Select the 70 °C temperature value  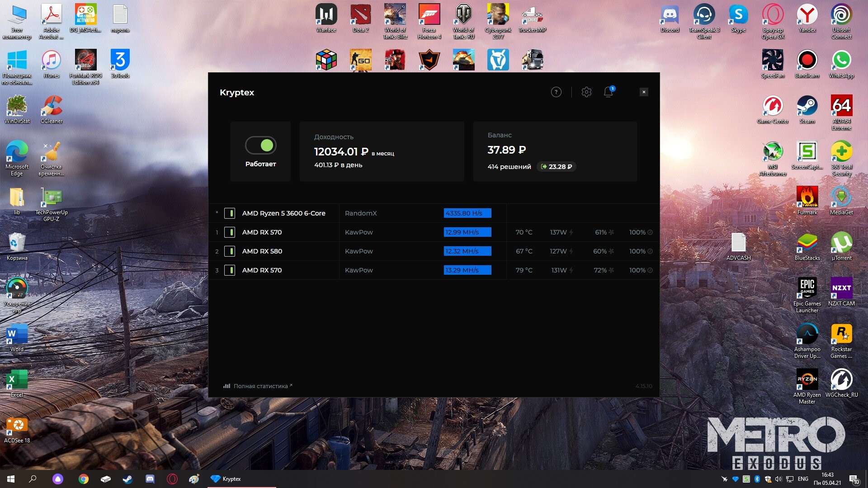[x=524, y=232]
